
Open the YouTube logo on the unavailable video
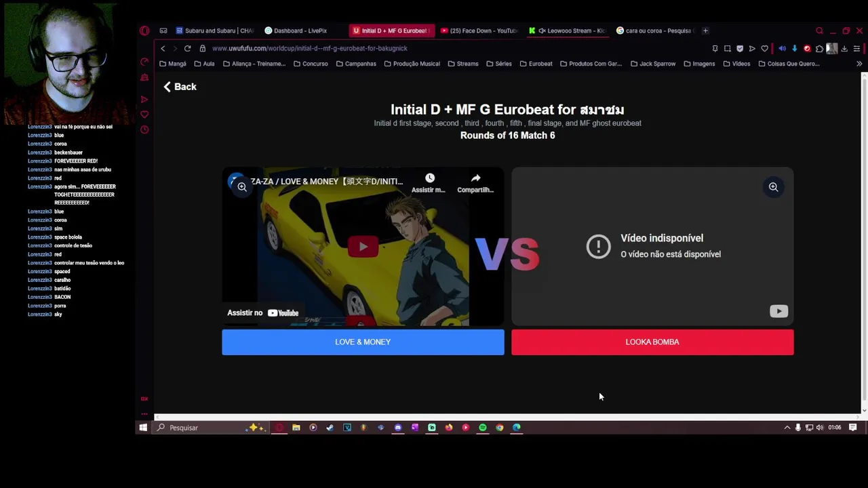778,311
